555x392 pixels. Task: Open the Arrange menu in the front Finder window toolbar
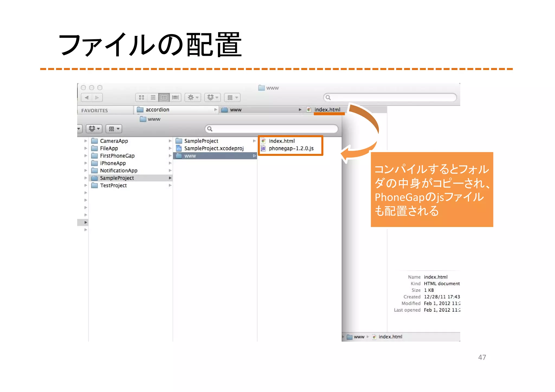[114, 129]
